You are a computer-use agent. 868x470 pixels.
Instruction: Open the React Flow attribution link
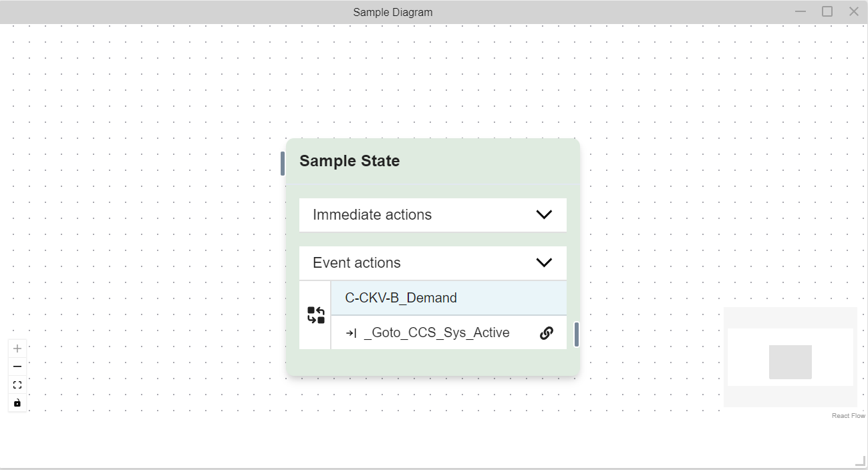849,416
